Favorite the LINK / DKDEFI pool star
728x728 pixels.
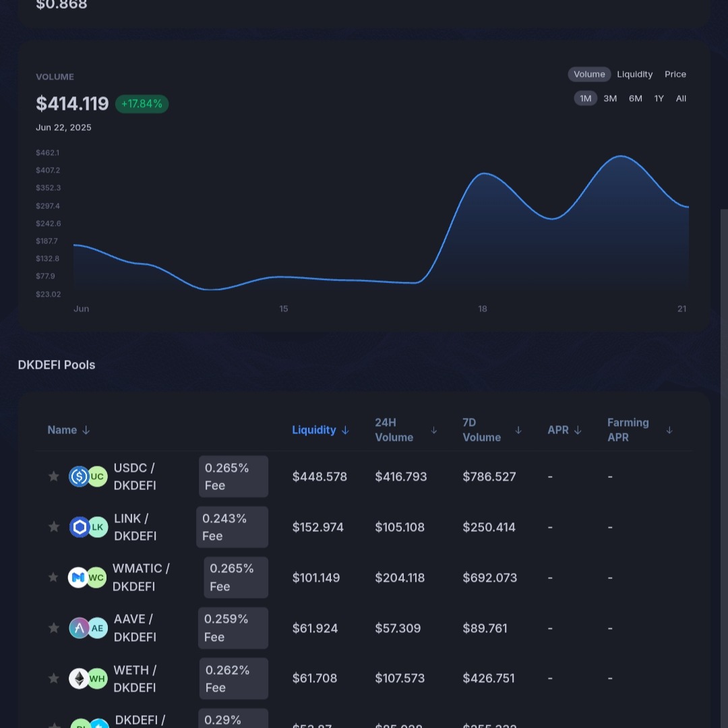(54, 527)
